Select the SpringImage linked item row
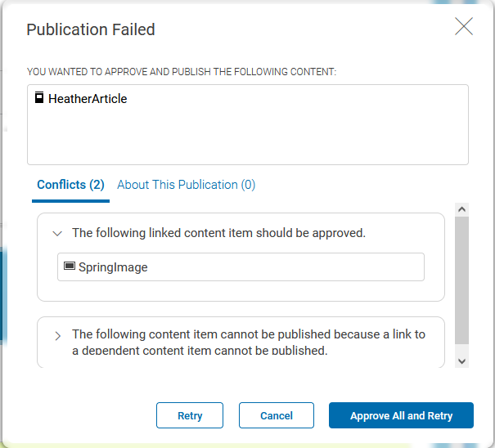495x448 pixels. [x=241, y=267]
